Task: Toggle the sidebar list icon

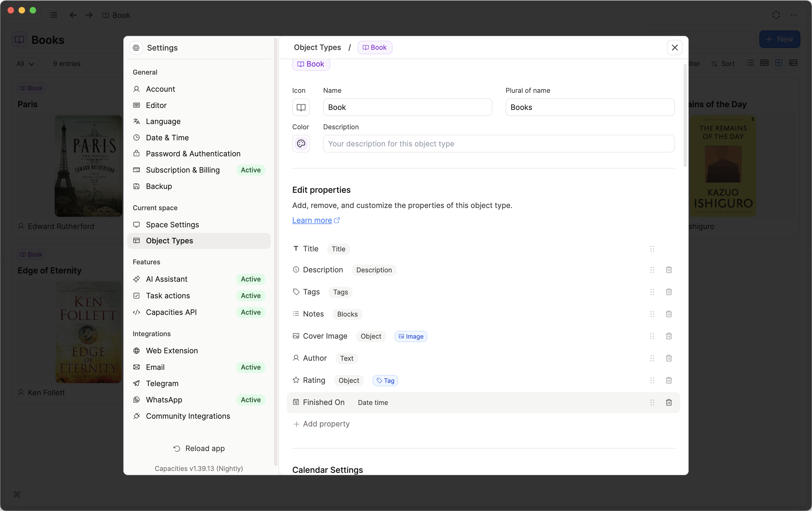Action: [54, 15]
